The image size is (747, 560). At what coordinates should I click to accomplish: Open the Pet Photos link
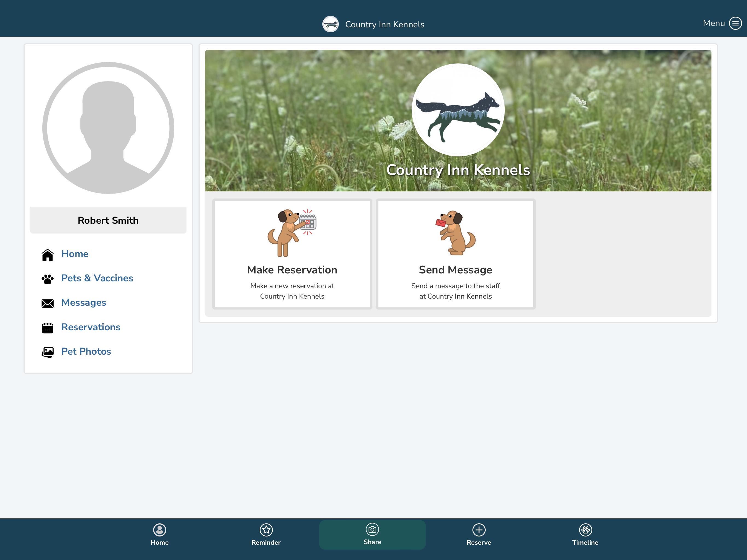coord(86,351)
